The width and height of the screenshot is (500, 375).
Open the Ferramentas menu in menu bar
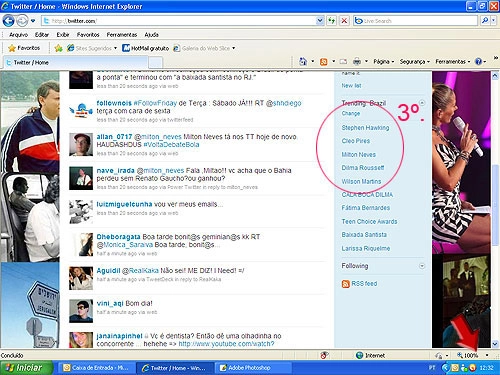[x=122, y=35]
